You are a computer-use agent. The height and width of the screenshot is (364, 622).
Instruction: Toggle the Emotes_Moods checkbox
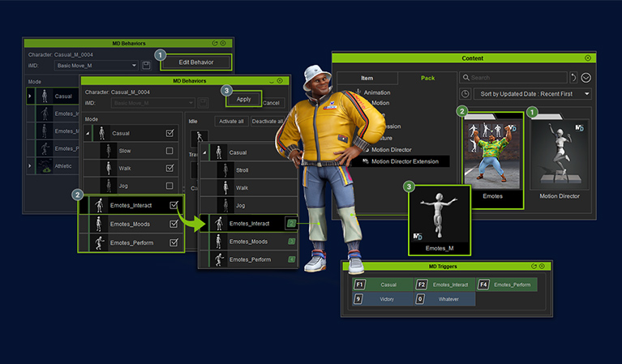[174, 224]
